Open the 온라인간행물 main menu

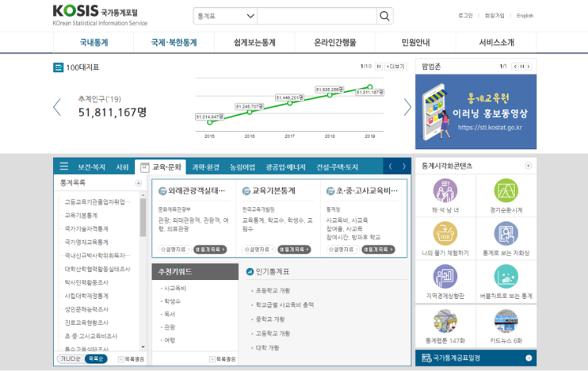335,42
